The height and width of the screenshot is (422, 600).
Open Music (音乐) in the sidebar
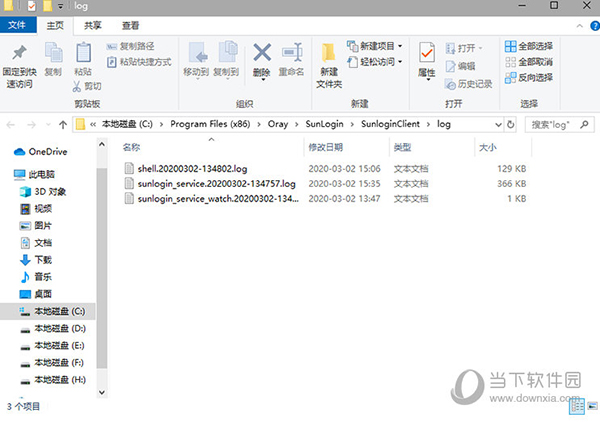coord(36,277)
